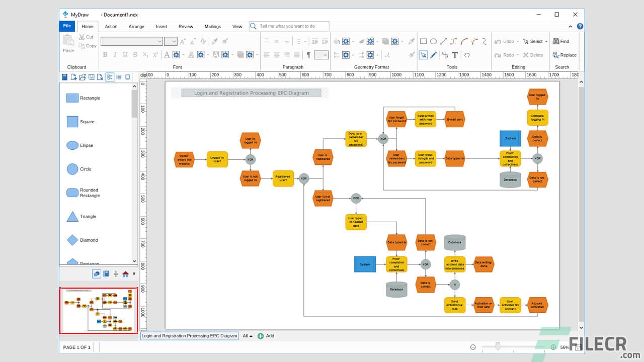Select the Pen tool in Tools group

(x=433, y=55)
